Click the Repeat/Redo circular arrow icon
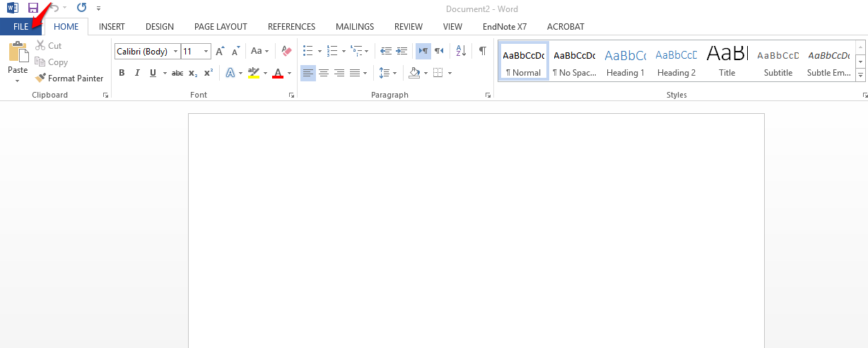 81,8
